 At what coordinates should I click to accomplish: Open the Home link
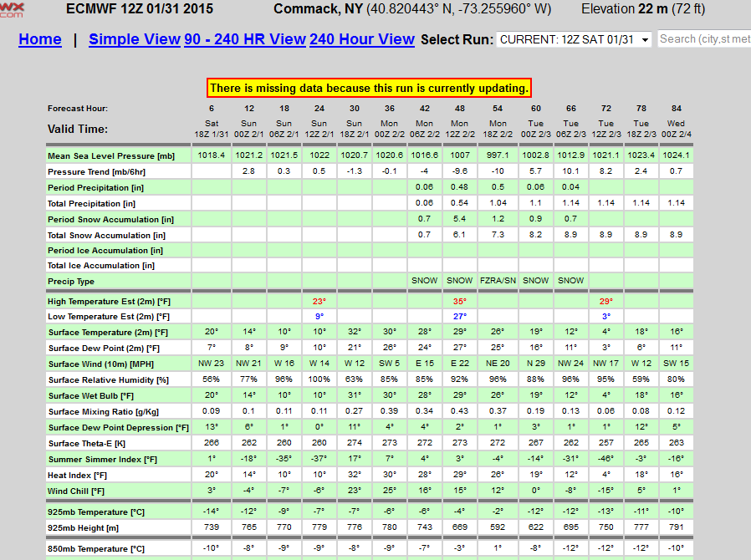(40, 39)
